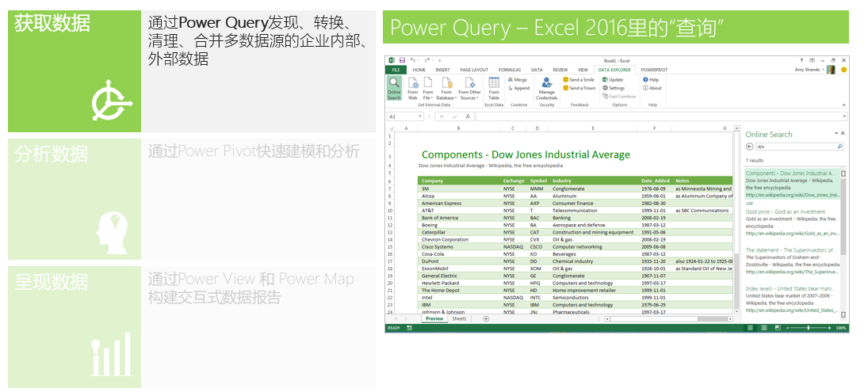Viewport: 868px width, 392px height.
Task: Select Index levels - United States bear market result
Action: pos(792,299)
